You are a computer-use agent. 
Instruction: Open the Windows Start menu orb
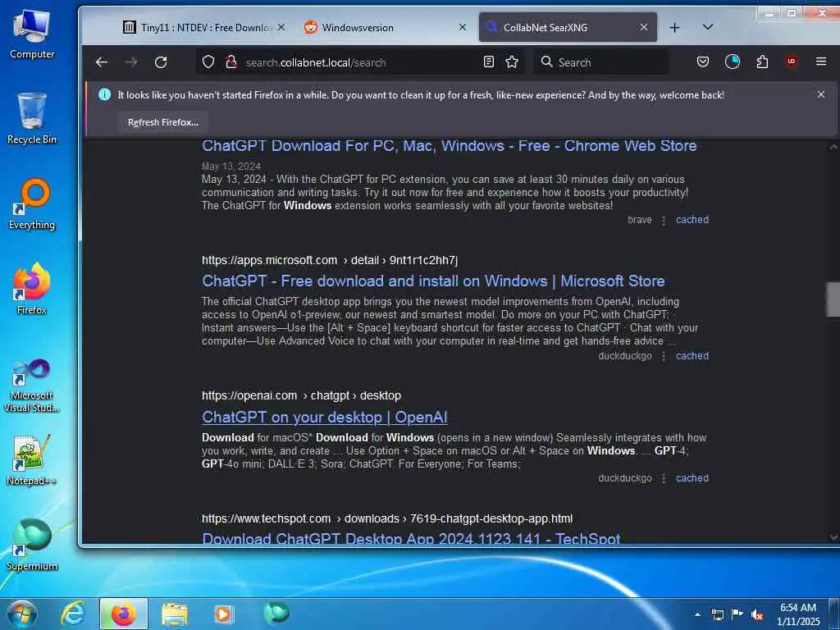[x=22, y=614]
